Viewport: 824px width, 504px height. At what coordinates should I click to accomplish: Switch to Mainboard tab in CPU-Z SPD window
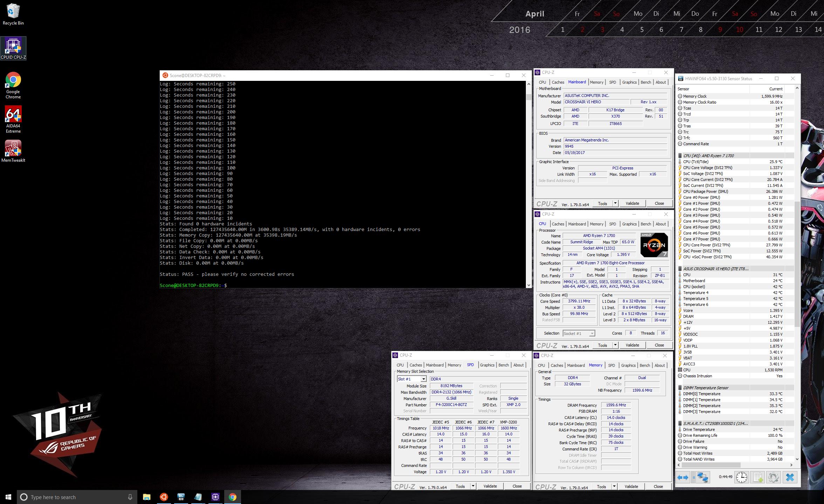coord(435,365)
